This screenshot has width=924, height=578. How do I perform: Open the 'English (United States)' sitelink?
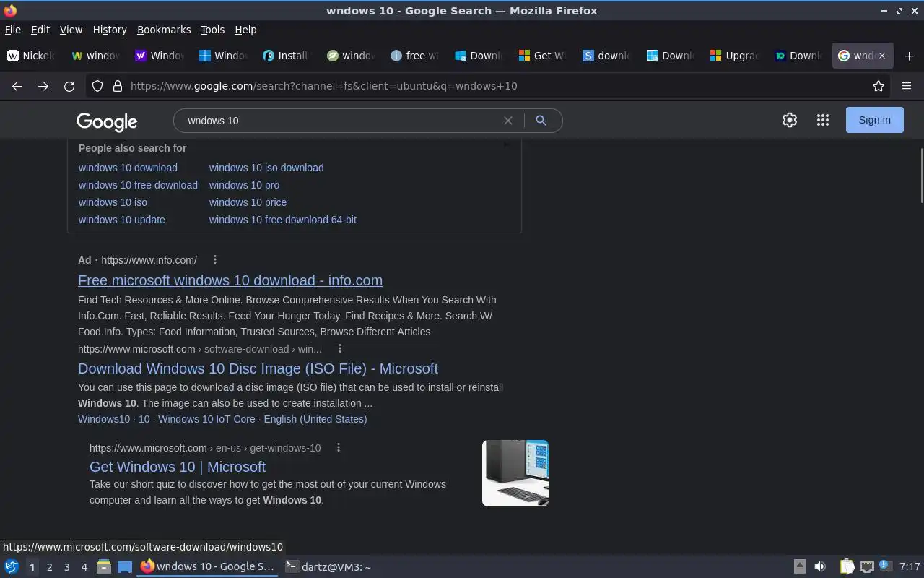(315, 419)
